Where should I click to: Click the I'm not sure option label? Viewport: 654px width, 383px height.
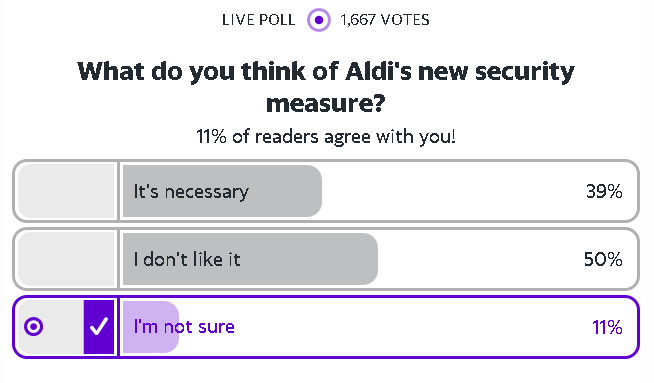click(x=184, y=327)
